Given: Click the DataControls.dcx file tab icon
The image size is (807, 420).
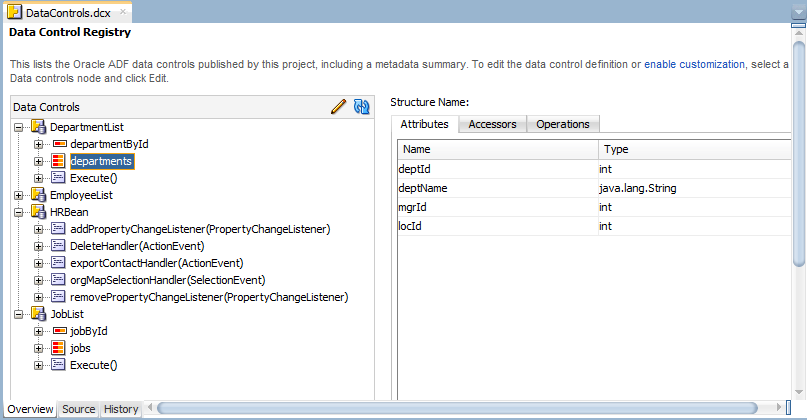Looking at the screenshot, I should pyautogui.click(x=14, y=12).
